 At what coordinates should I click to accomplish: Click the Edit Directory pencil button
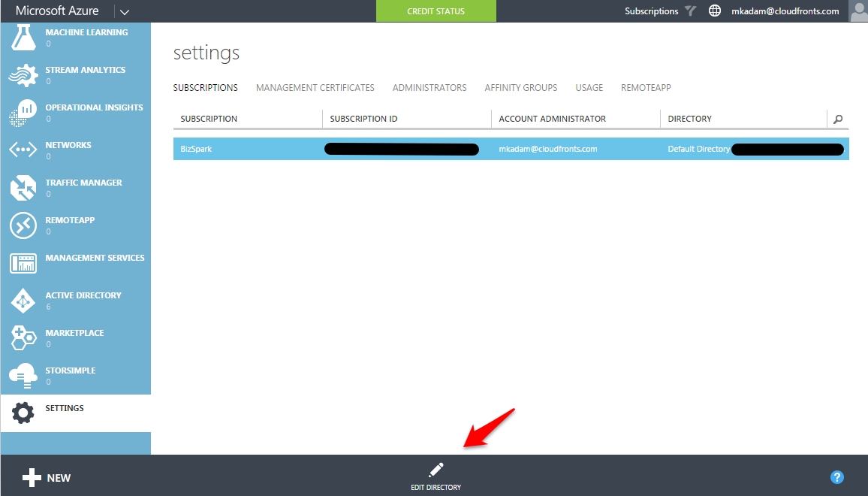tap(436, 477)
